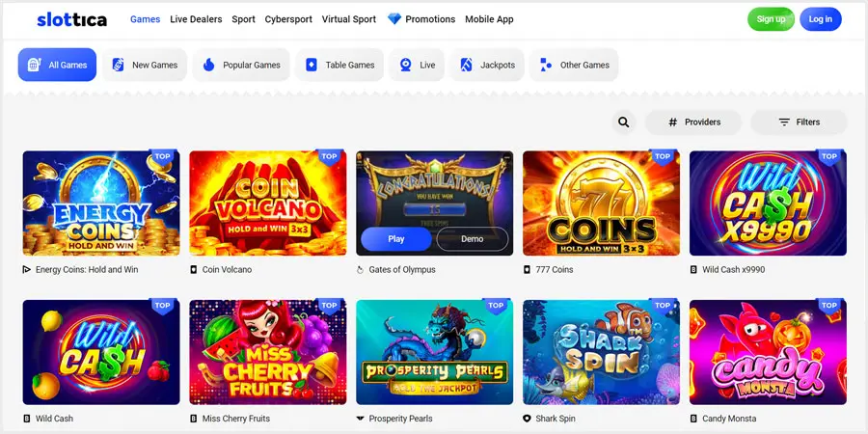Click the Live category icon

[406, 65]
